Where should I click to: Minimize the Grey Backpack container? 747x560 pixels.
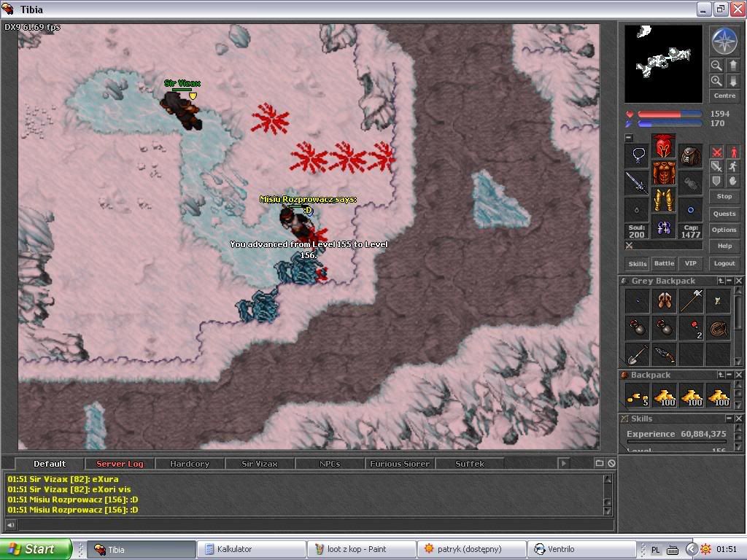point(729,281)
